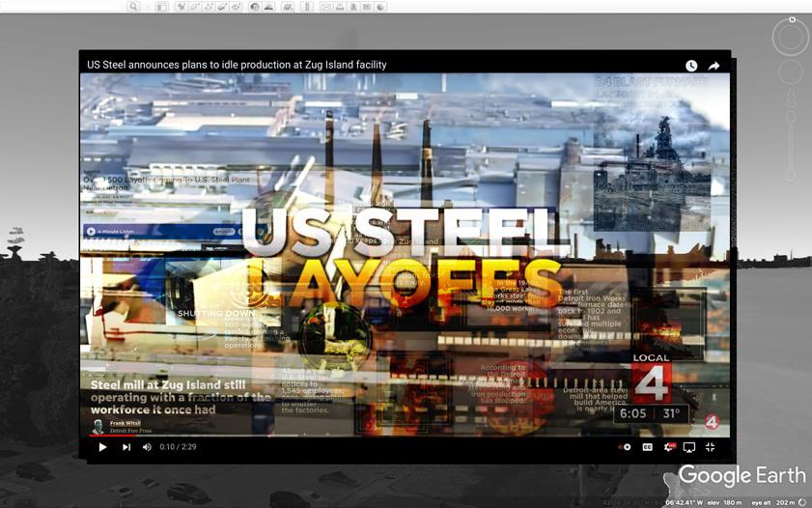This screenshot has width=812, height=508.
Task: Skip to the next video
Action: pyautogui.click(x=126, y=447)
